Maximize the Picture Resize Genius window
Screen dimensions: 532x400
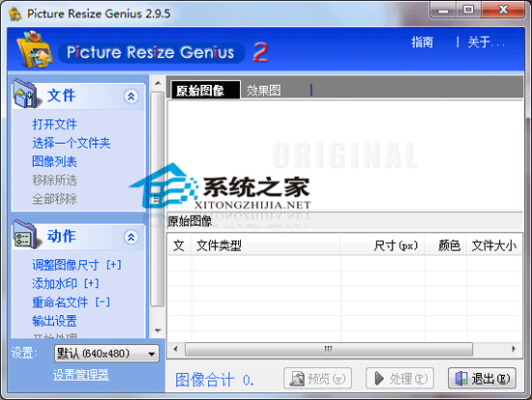[468, 10]
